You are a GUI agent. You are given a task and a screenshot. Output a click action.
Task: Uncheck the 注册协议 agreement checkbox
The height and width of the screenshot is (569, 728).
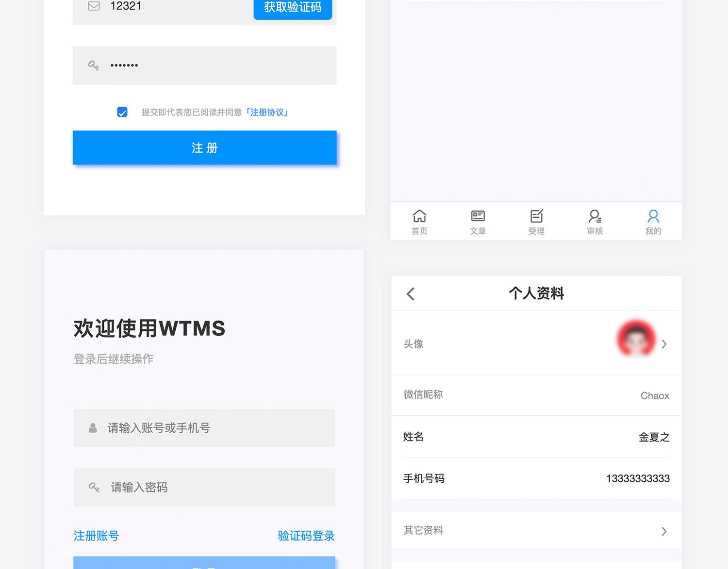click(122, 113)
